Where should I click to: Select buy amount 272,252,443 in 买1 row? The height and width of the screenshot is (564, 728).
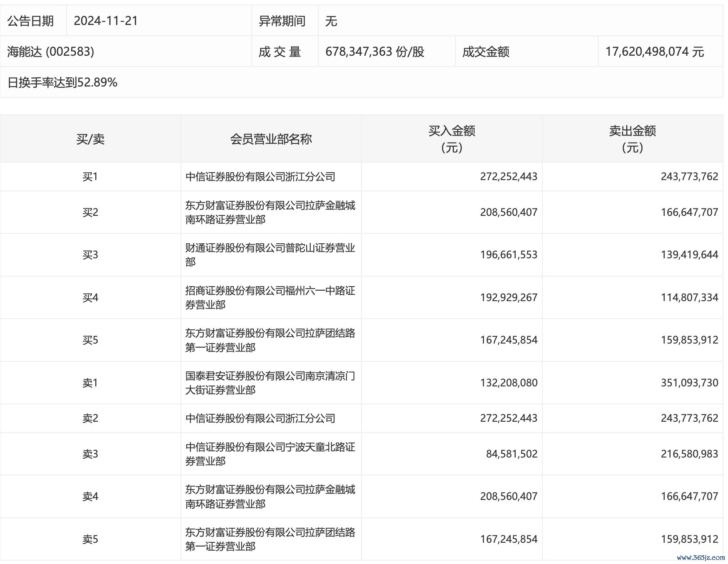click(x=509, y=177)
